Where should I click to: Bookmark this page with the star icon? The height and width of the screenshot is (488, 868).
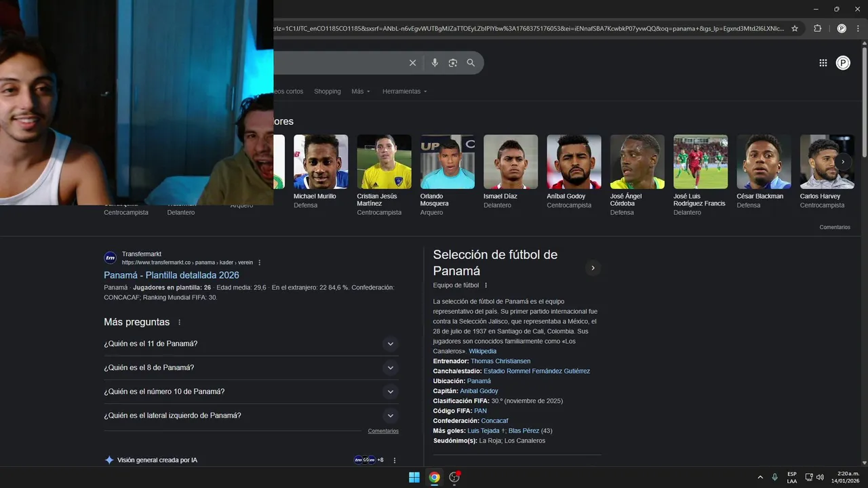coord(795,28)
